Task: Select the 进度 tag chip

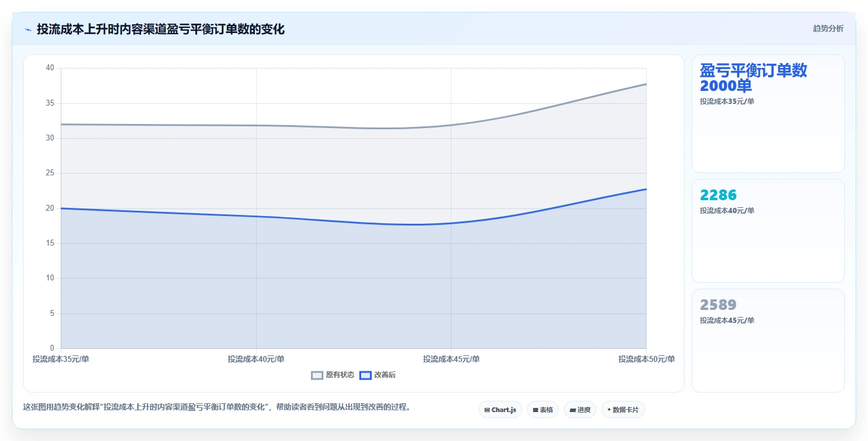Action: 580,410
